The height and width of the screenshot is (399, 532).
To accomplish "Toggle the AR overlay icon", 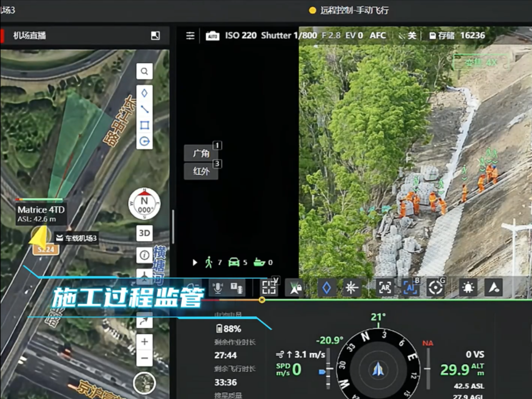I will coord(385,288).
